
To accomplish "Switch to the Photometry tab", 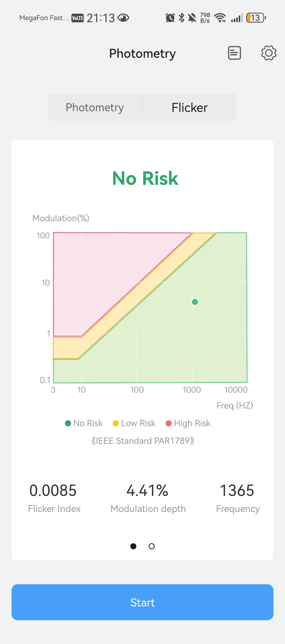I will [95, 108].
